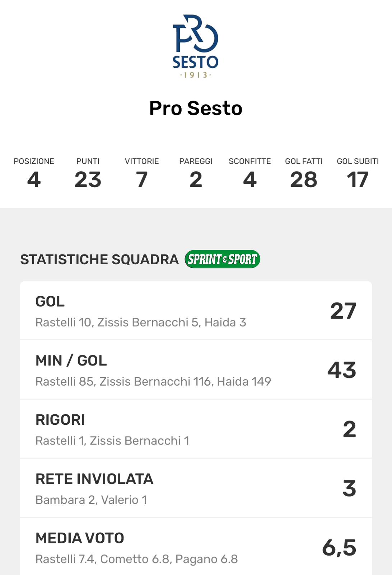
Task: Tap the PAREGGI stat column
Action: point(196,173)
